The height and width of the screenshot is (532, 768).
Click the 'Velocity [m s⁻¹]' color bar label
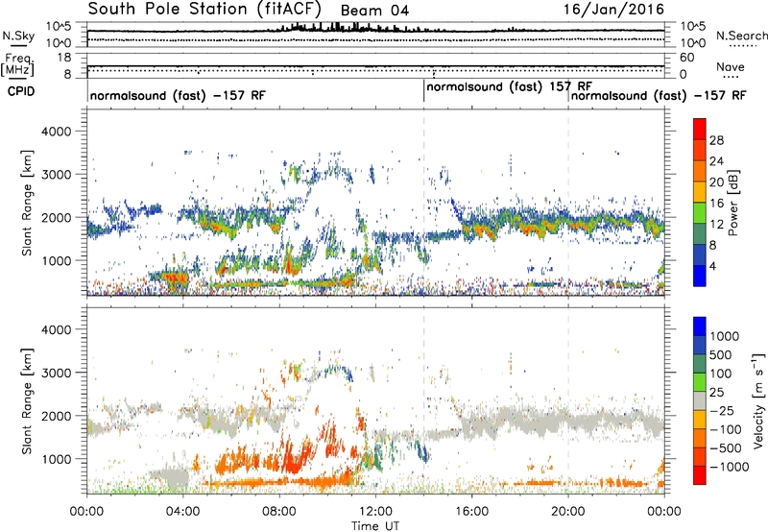(758, 400)
